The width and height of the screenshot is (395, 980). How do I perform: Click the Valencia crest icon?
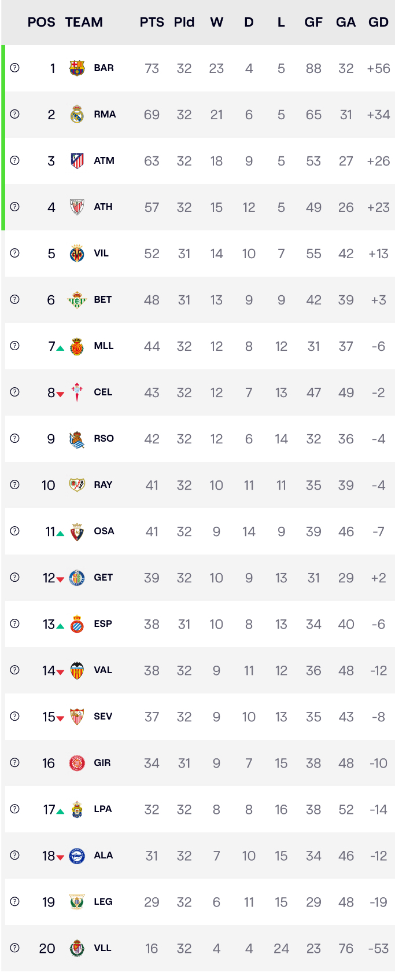click(x=77, y=670)
